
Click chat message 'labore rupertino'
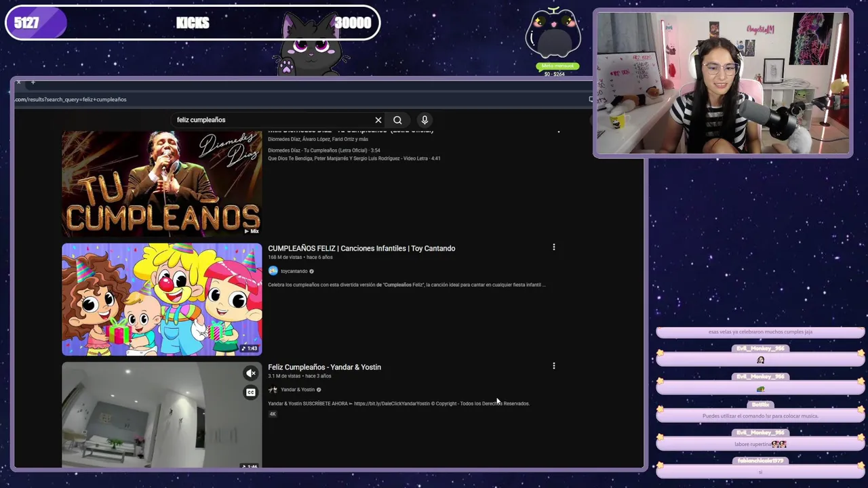point(760,444)
